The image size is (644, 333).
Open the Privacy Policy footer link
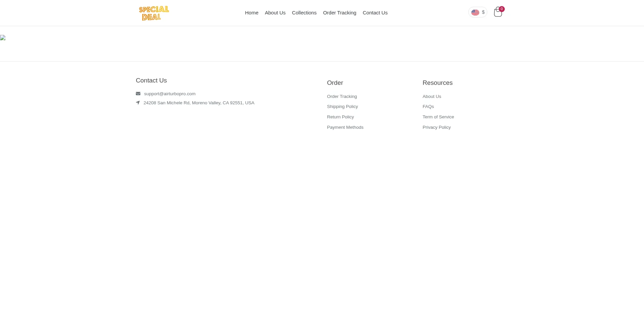[437, 127]
